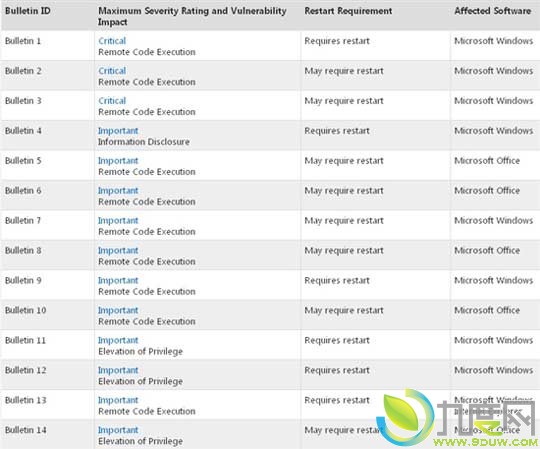The width and height of the screenshot is (540, 449).
Task: Click the Restart Requirement column header
Action: tap(348, 11)
